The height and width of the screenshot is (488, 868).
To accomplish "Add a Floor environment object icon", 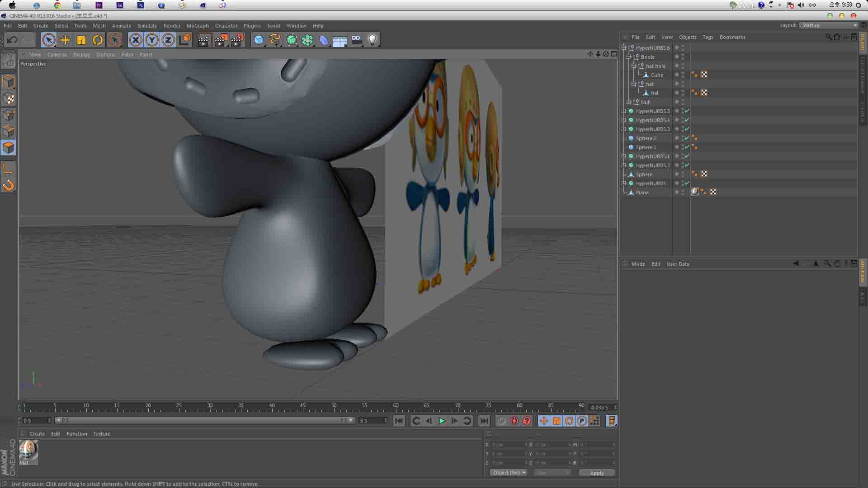I will tap(340, 40).
